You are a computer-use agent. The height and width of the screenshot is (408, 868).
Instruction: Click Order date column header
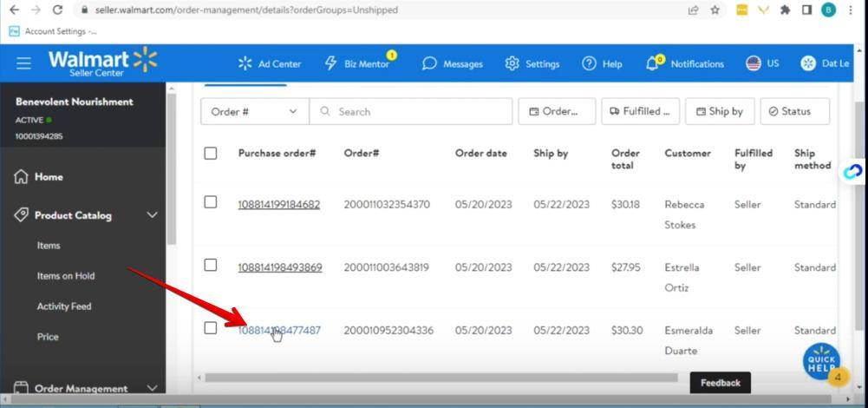480,153
